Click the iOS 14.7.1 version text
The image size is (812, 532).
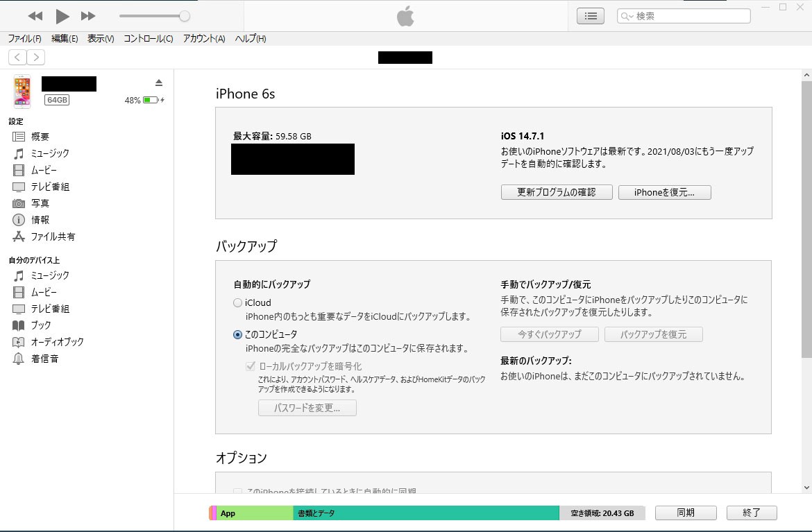523,136
